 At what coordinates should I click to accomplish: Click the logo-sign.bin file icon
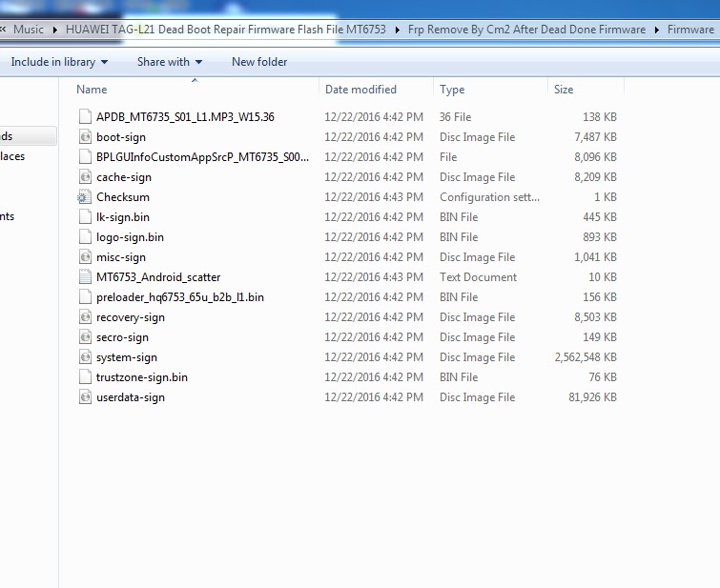coord(85,237)
